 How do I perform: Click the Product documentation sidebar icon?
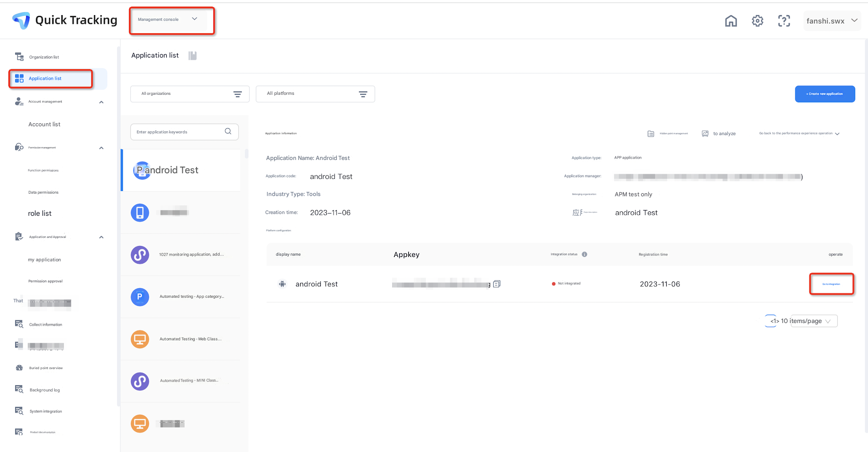(x=19, y=432)
